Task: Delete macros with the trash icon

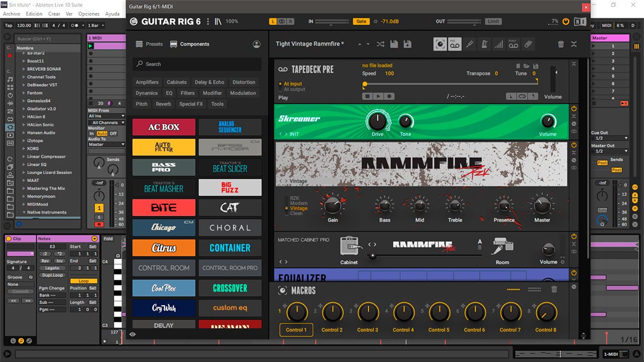Action: [554, 289]
